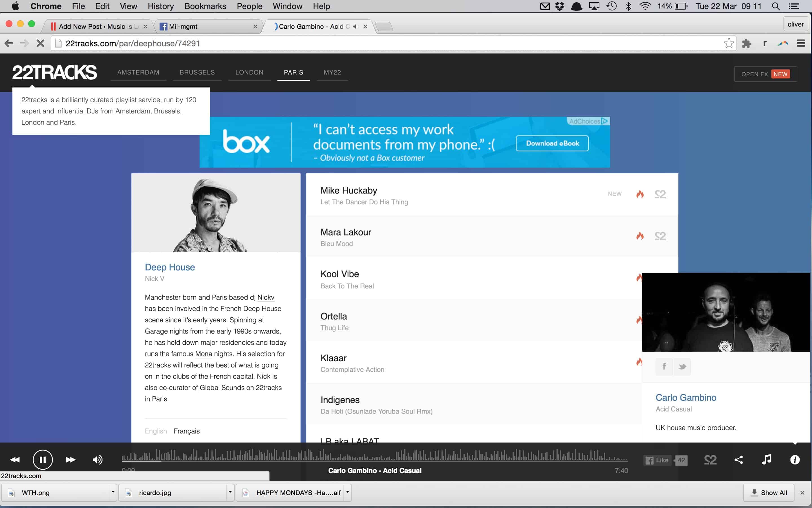Click the waveform progress bar
Viewport: 812px width, 508px height.
pyautogui.click(x=374, y=455)
